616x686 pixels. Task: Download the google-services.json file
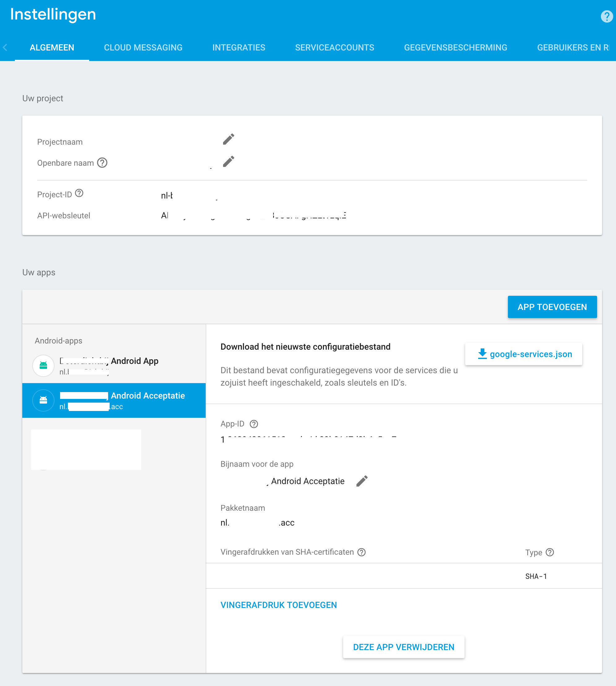[524, 354]
